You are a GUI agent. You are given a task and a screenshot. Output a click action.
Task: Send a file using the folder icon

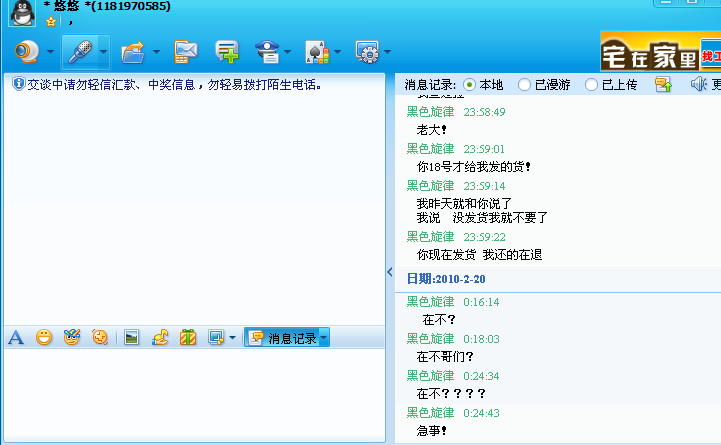[133, 51]
